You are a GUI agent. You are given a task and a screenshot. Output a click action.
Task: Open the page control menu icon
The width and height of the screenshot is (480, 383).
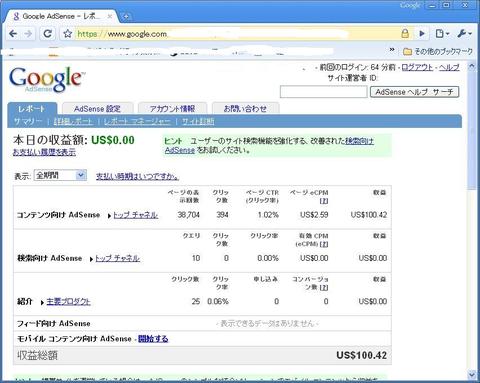[x=442, y=34]
